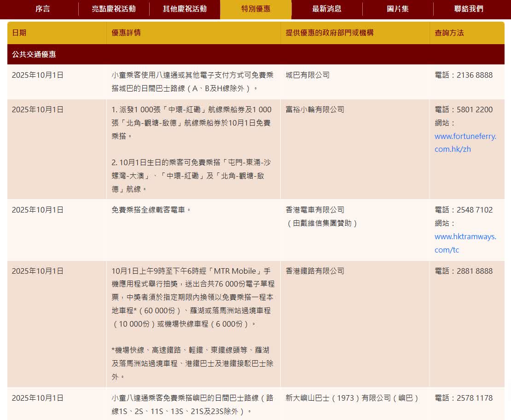This screenshot has width=511, height=420.
Task: Go to the 其他慶祝活動 tab
Action: (185, 9)
